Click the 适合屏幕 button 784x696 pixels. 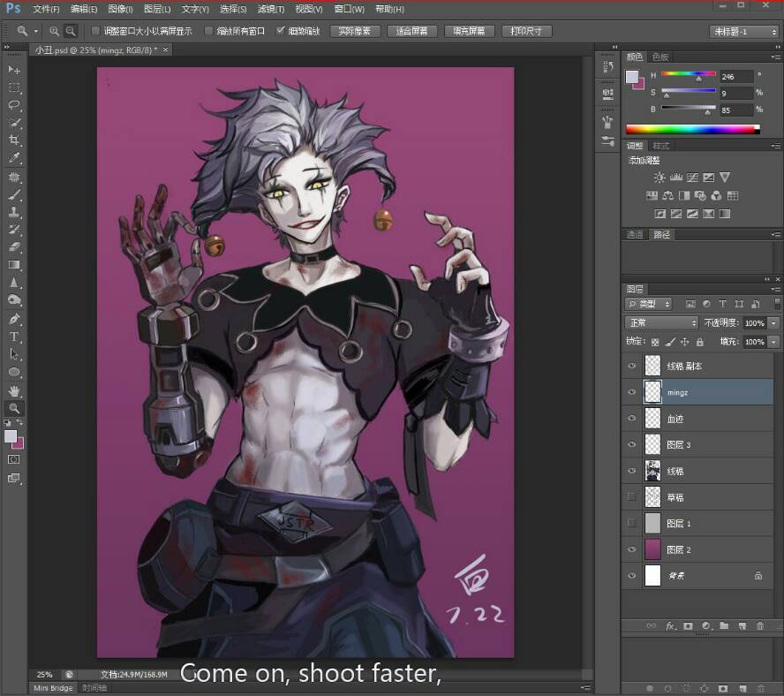click(412, 31)
